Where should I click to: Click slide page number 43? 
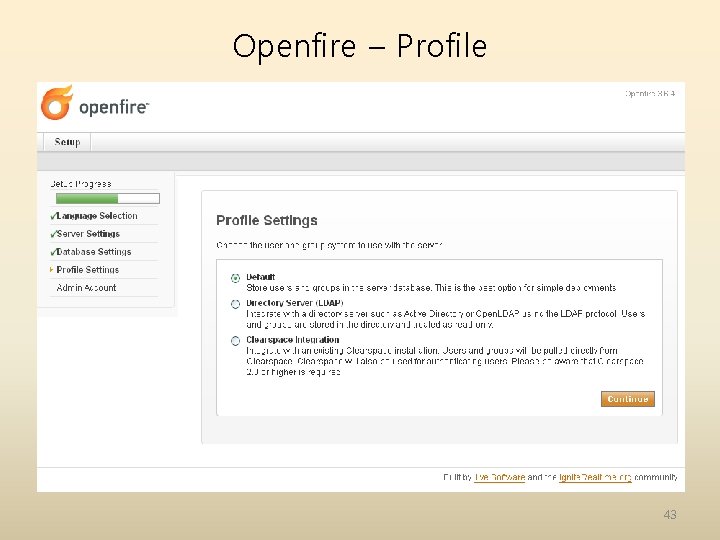click(670, 514)
